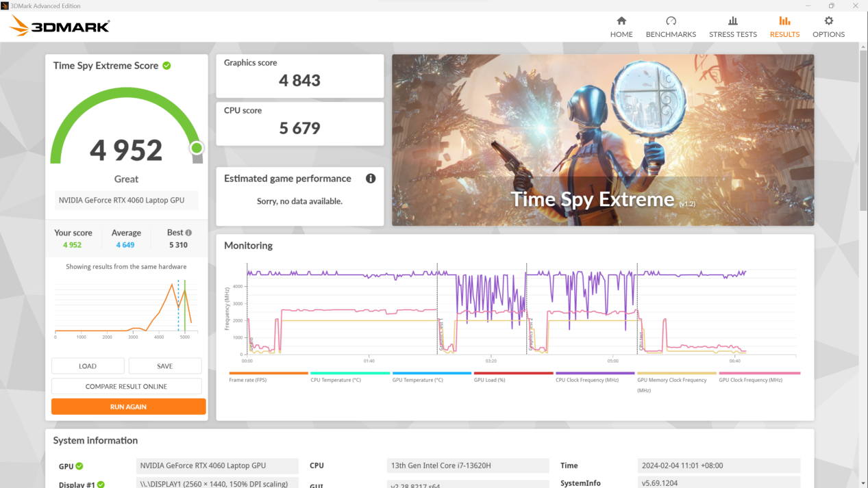This screenshot has width=868, height=488.
Task: Toggle GPU Temperature legend entry
Action: click(432, 377)
